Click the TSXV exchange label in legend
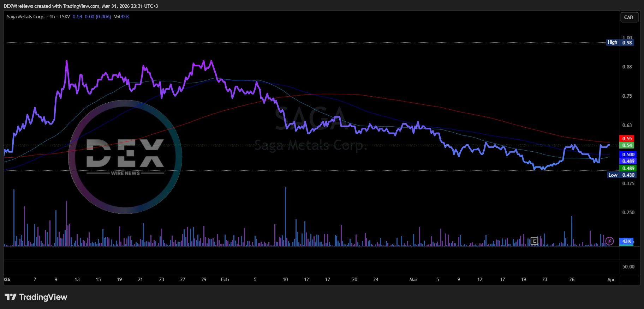 [x=65, y=17]
